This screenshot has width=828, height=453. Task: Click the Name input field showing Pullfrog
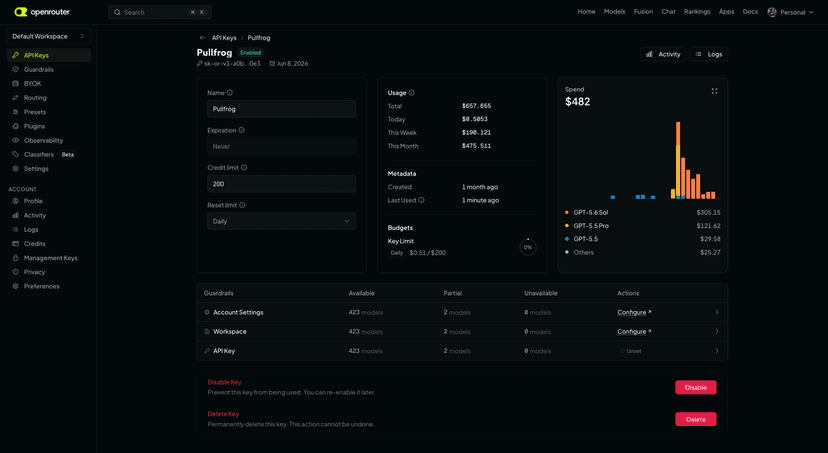[281, 109]
